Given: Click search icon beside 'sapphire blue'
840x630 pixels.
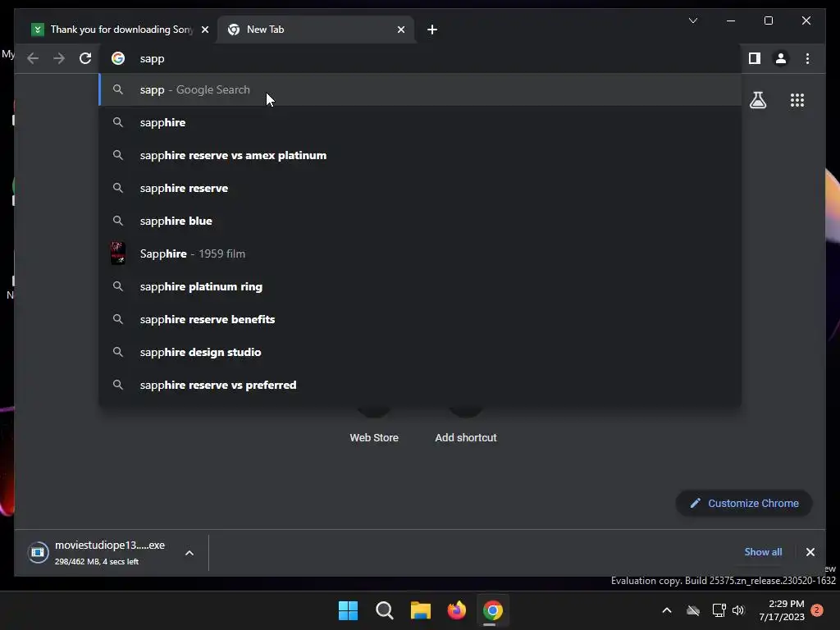Looking at the screenshot, I should (x=118, y=221).
